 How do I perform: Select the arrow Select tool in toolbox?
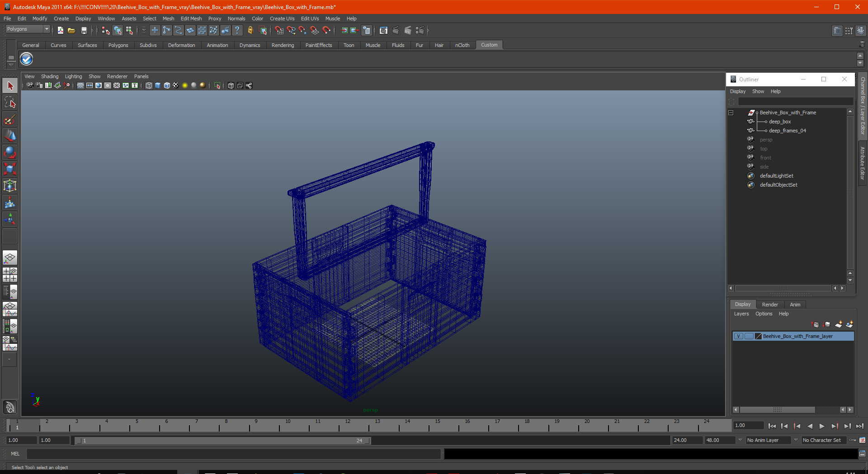click(10, 85)
